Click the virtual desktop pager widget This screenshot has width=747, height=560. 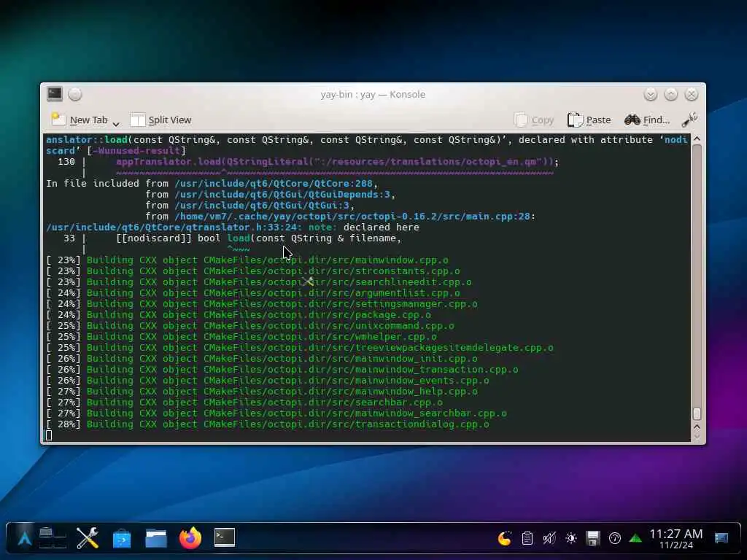click(x=53, y=538)
